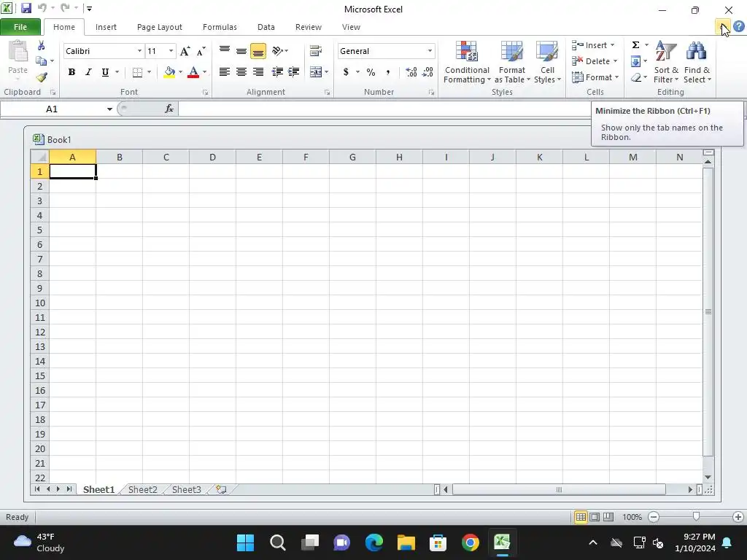Click the Paste clipboard icon
This screenshot has height=560, width=747.
pyautogui.click(x=18, y=52)
